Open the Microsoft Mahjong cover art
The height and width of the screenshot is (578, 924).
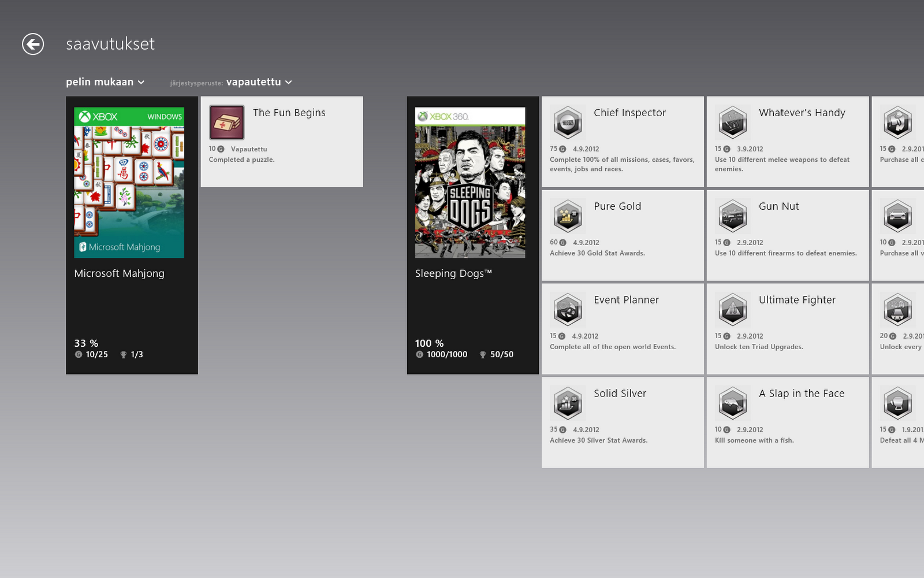pyautogui.click(x=129, y=183)
